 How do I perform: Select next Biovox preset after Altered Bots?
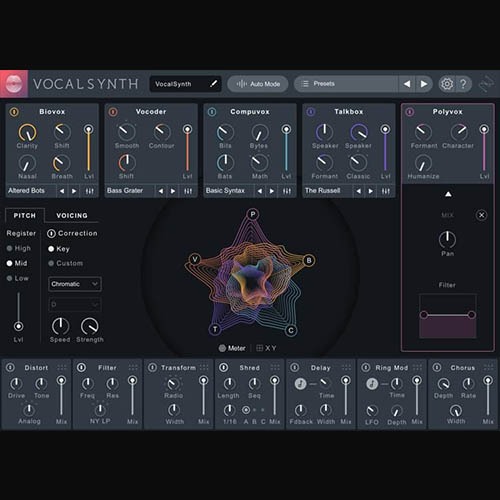74,191
